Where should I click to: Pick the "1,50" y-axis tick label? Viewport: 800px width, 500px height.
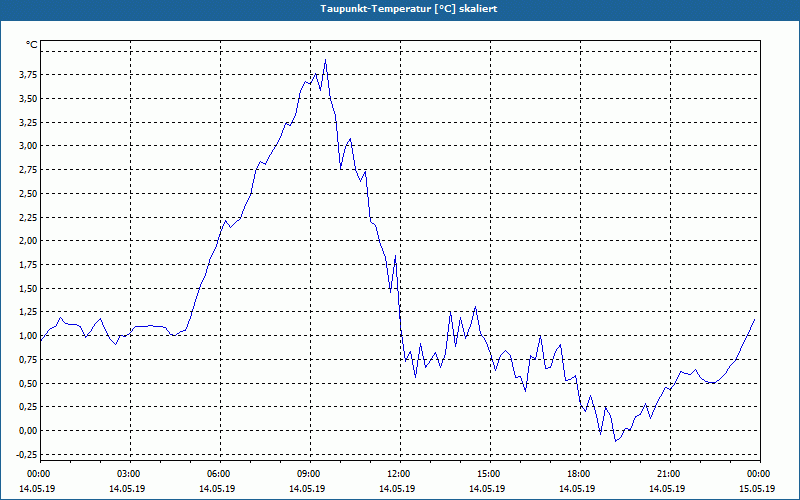(x=28, y=288)
